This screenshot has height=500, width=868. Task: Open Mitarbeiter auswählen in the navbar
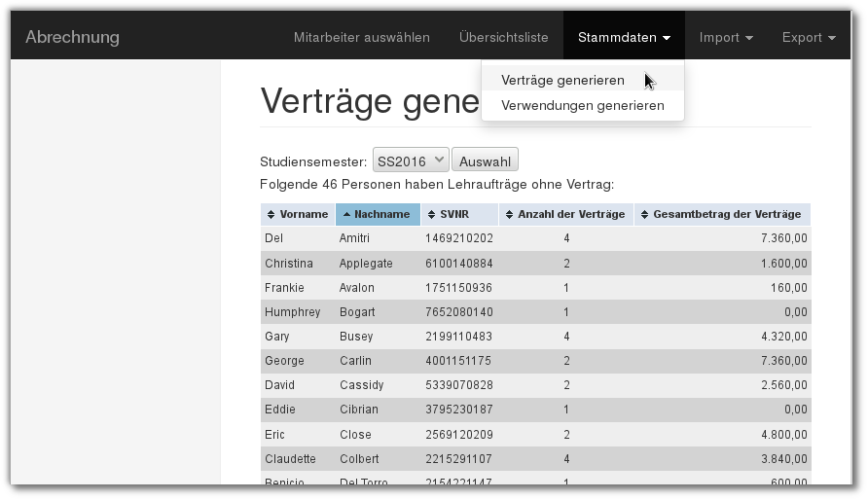(361, 38)
